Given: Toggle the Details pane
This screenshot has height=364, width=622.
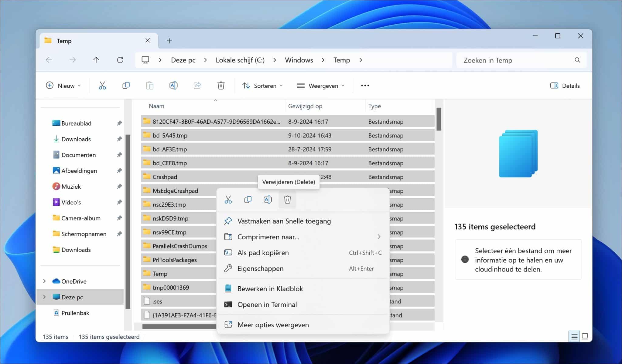Looking at the screenshot, I should point(564,86).
